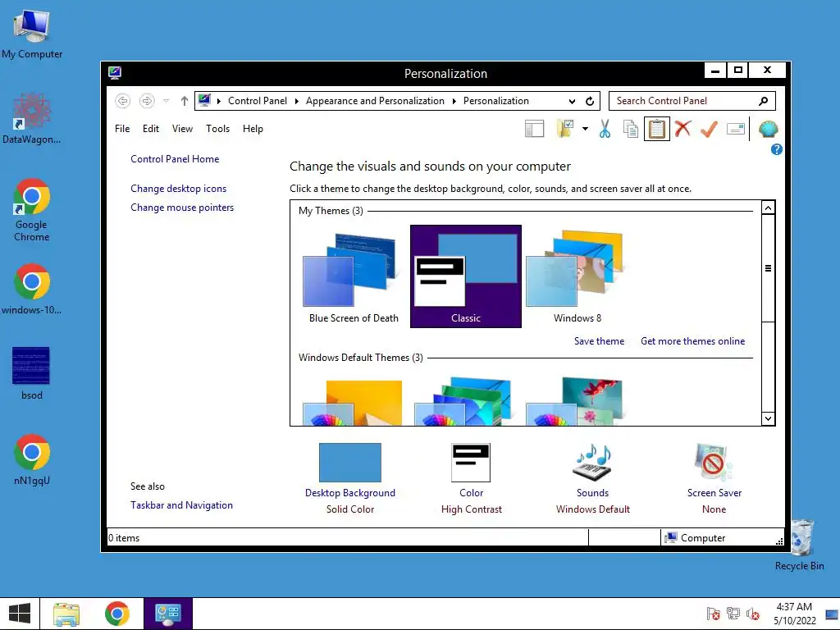The width and height of the screenshot is (840, 630).
Task: Select the nN1gqU desktop shortcut
Action: [x=32, y=459]
